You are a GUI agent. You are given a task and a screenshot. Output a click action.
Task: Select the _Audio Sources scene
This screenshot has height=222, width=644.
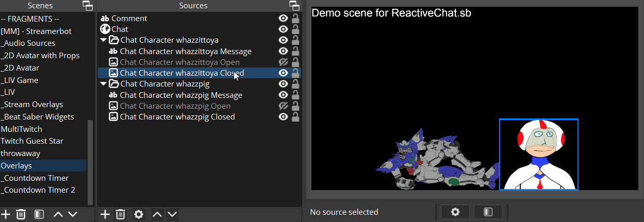pos(43,43)
